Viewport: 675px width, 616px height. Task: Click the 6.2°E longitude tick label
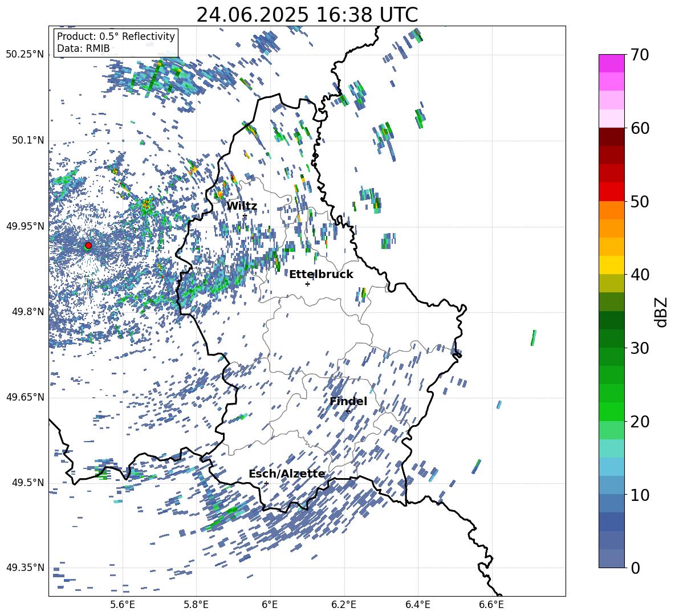pyautogui.click(x=344, y=605)
